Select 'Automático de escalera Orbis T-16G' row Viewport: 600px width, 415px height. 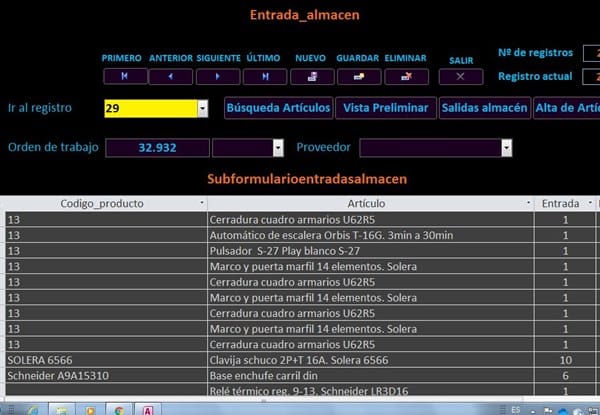coord(300,235)
